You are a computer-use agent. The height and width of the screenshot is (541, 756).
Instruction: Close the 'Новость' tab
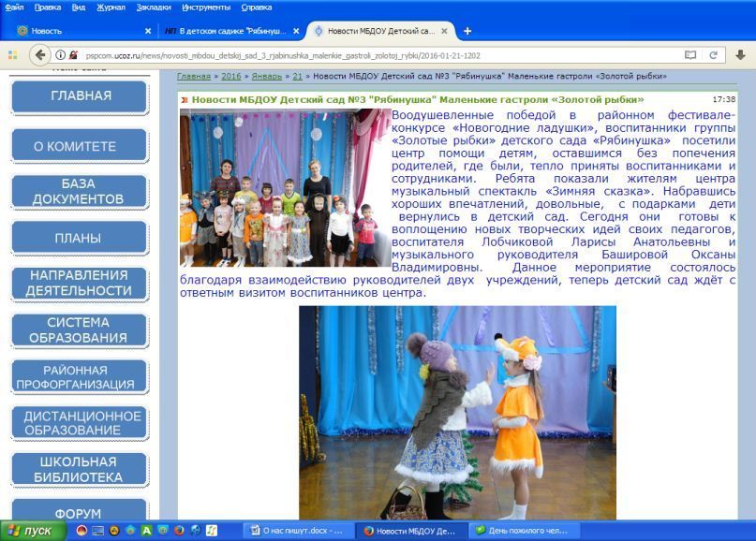(148, 31)
